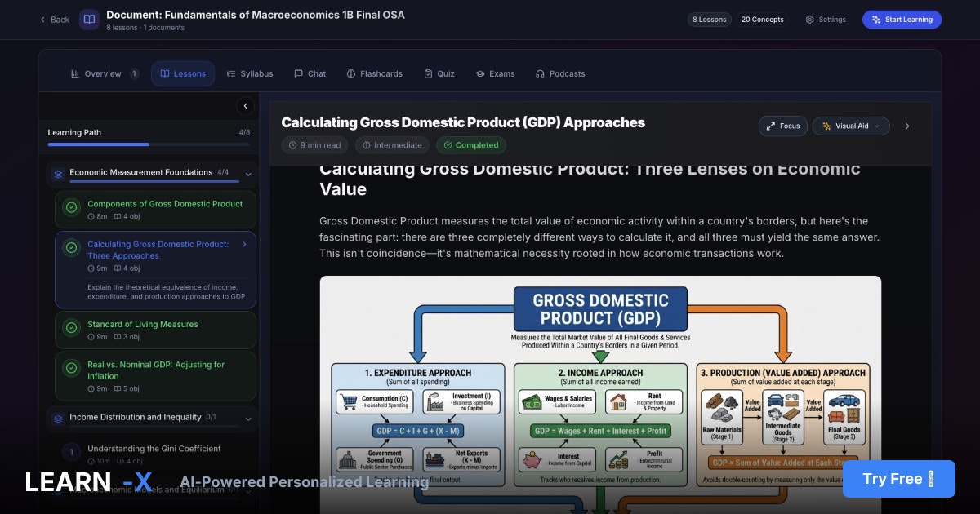Switch to the Syllabus tab
The height and width of the screenshot is (514, 980).
click(x=250, y=73)
